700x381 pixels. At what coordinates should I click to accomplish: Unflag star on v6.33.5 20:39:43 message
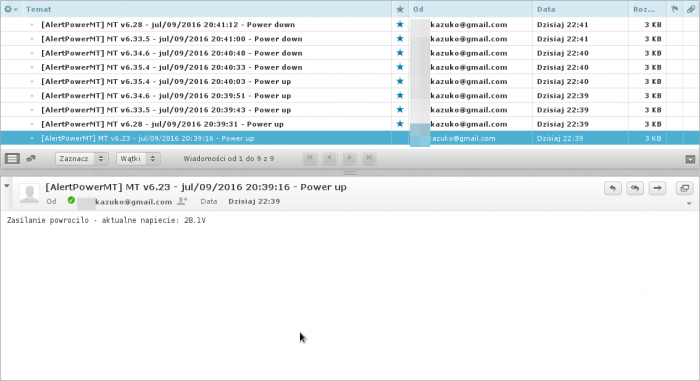tap(400, 109)
